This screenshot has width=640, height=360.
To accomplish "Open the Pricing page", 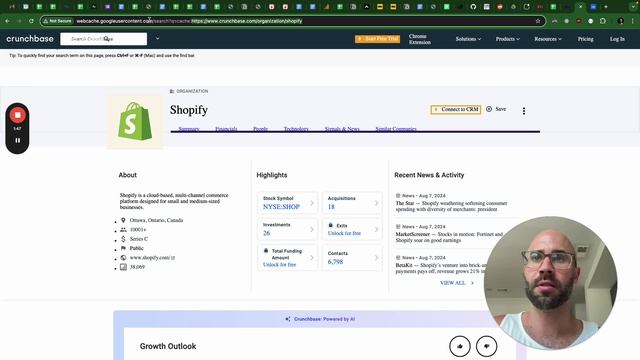I will [x=585, y=39].
